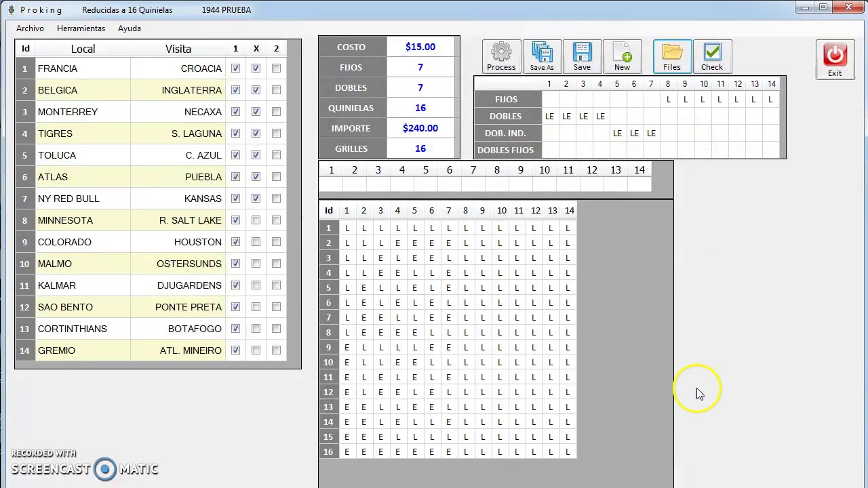Select row 16 header in results grid
This screenshot has height=488, width=868.
tap(328, 452)
